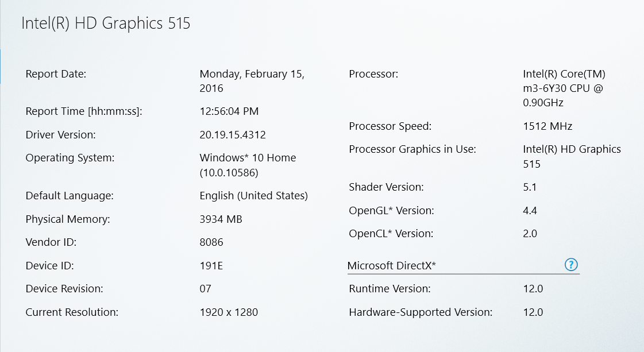Viewport: 644px width, 352px height.
Task: Click the Intel(R) HD Graphics 515 page title
Action: tap(106, 24)
